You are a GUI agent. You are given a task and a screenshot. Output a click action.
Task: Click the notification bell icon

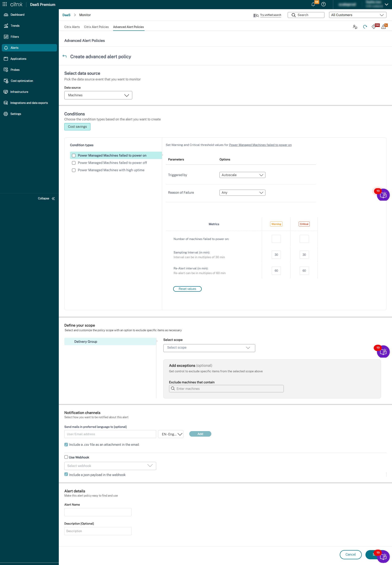pyautogui.click(x=313, y=4)
